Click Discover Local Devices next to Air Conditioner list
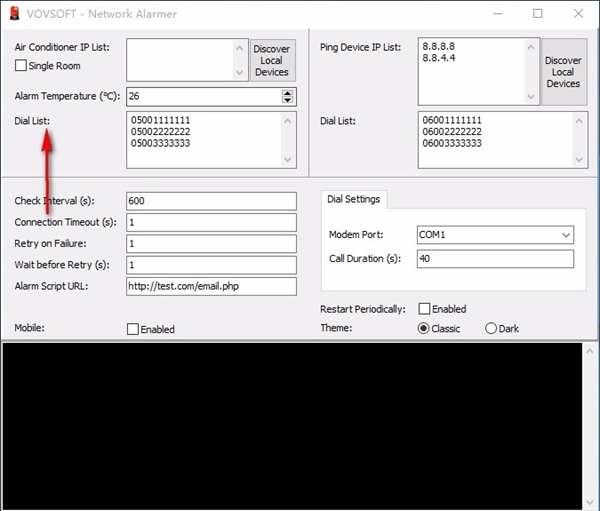Image resolution: width=600 pixels, height=511 pixels. 272,60
